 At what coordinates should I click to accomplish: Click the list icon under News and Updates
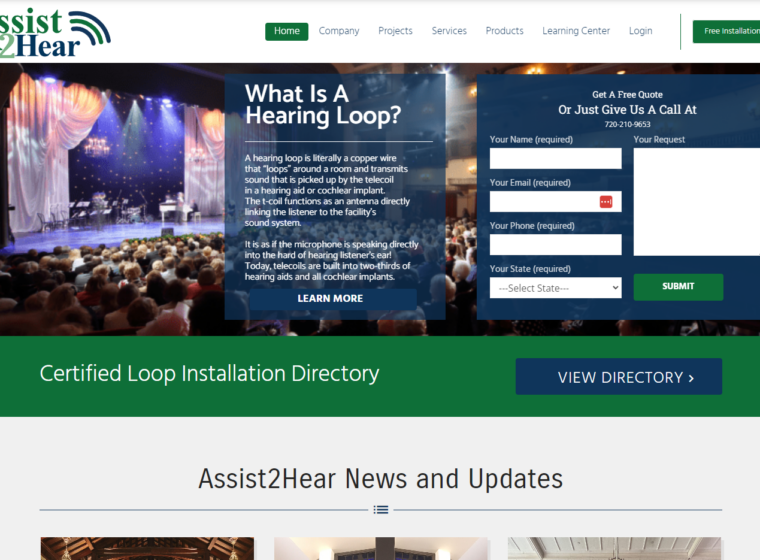pos(381,510)
